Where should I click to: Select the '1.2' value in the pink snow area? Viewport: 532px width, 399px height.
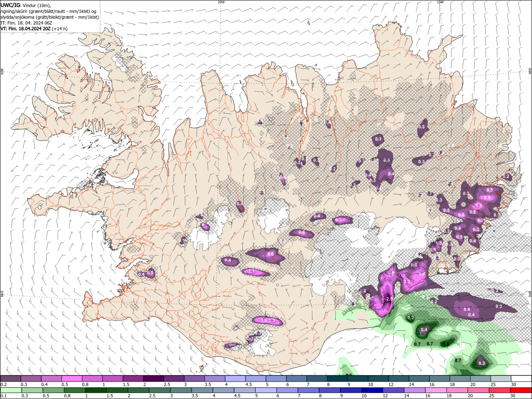point(407,281)
